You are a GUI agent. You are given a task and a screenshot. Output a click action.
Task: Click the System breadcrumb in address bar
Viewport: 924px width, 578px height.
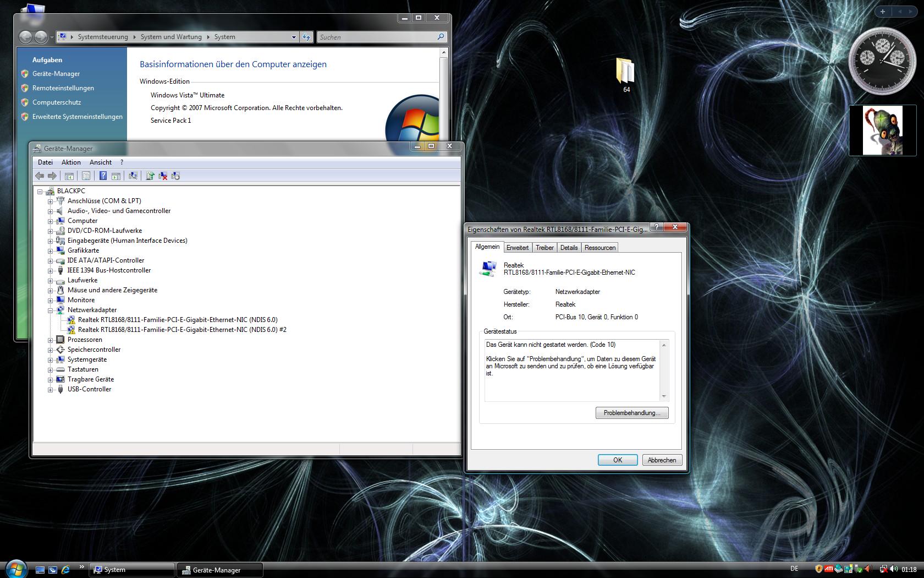pyautogui.click(x=224, y=37)
